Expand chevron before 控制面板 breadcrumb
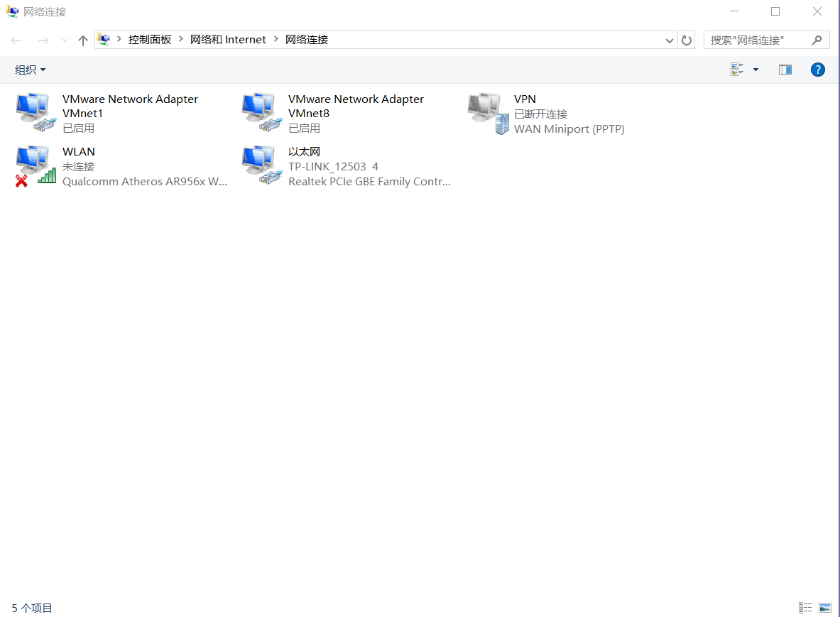840x617 pixels. 119,39
